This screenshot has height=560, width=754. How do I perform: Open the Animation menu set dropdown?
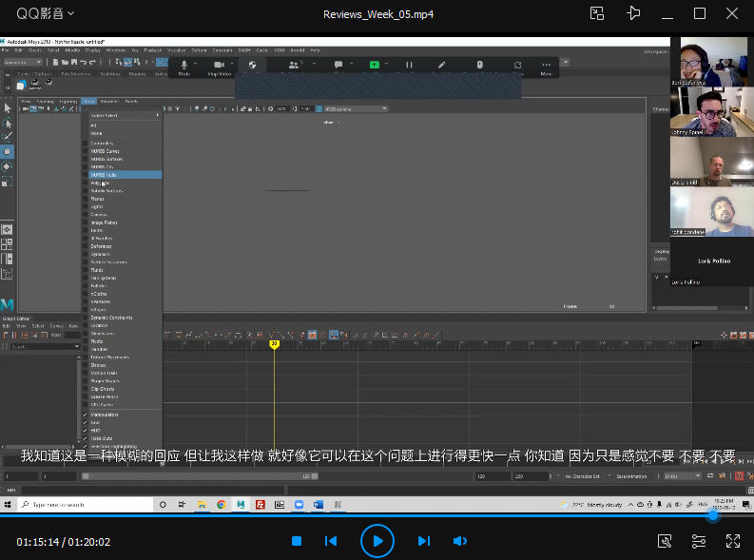21,63
